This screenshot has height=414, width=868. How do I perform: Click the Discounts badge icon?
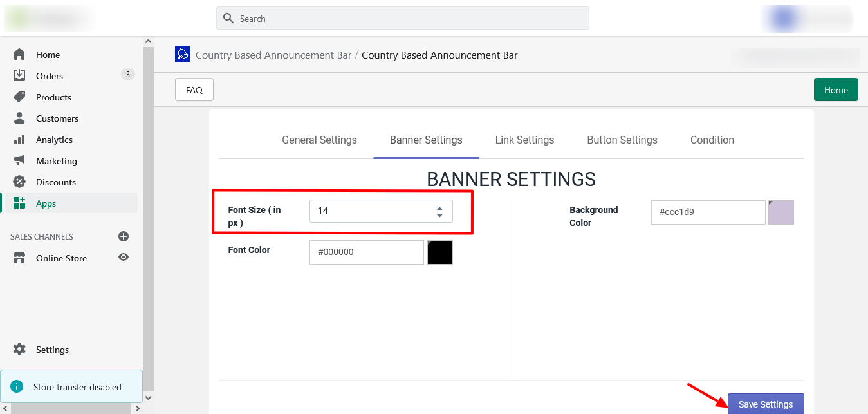(x=19, y=182)
